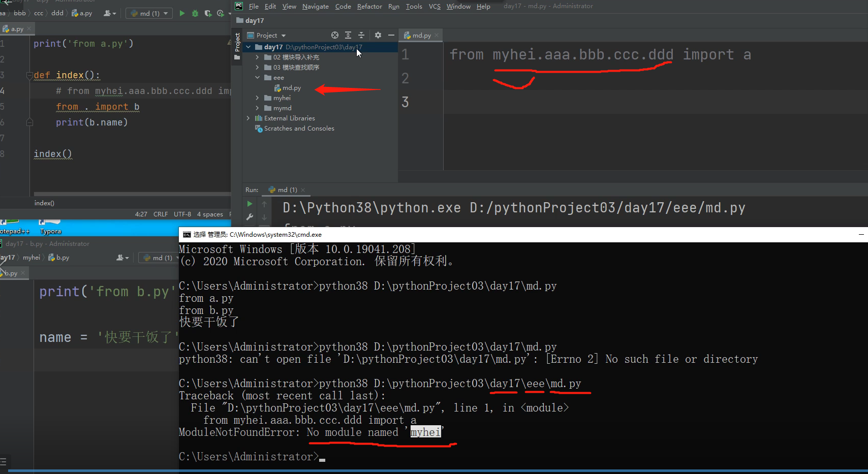This screenshot has width=868, height=474.
Task: Open the md (1) run configuration in b.py window
Action: coord(160,258)
